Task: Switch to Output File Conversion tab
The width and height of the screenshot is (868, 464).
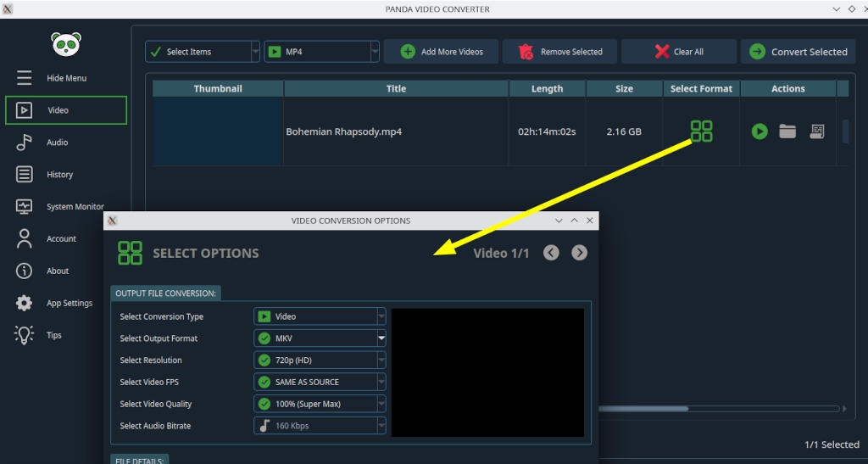Action: point(165,293)
